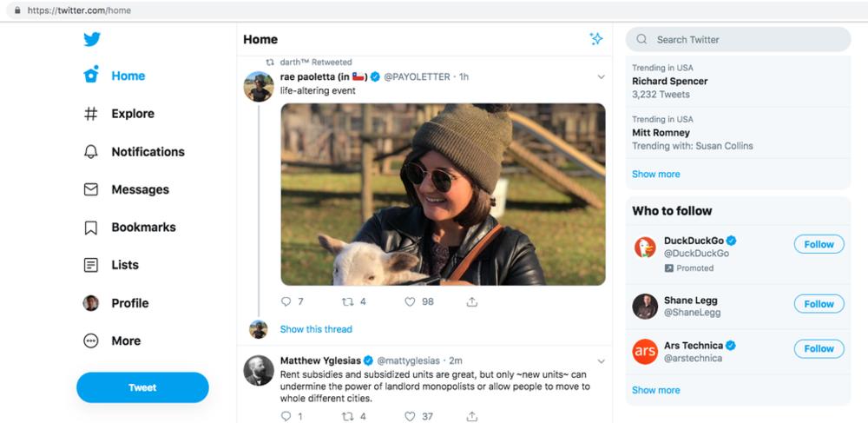
Task: Like Matthew Yglesias's tweet
Action: tap(411, 416)
